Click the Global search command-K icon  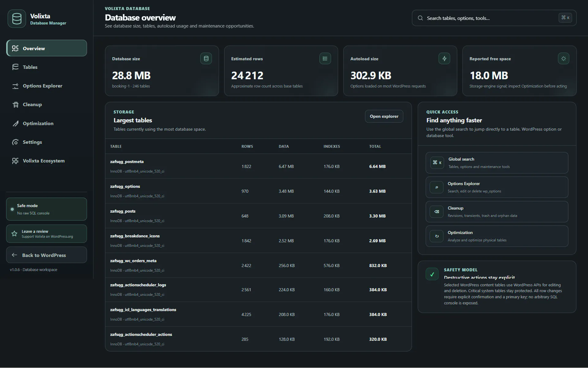tap(437, 163)
